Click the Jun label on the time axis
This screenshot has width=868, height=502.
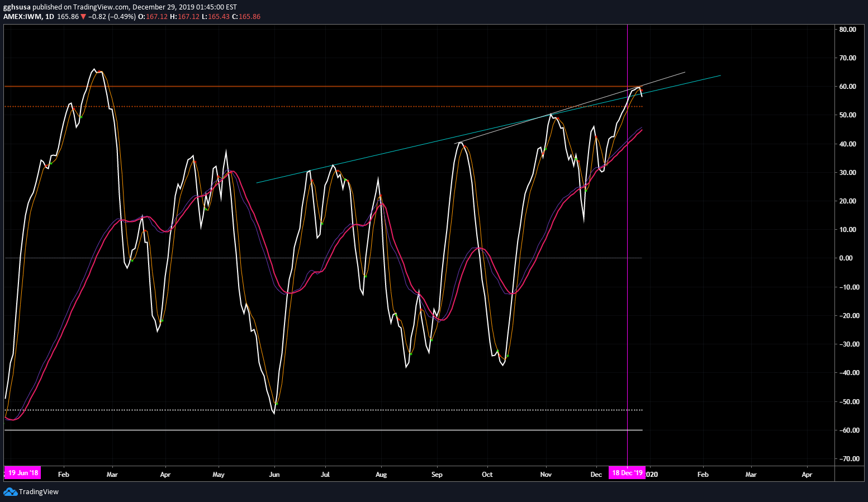pyautogui.click(x=274, y=475)
